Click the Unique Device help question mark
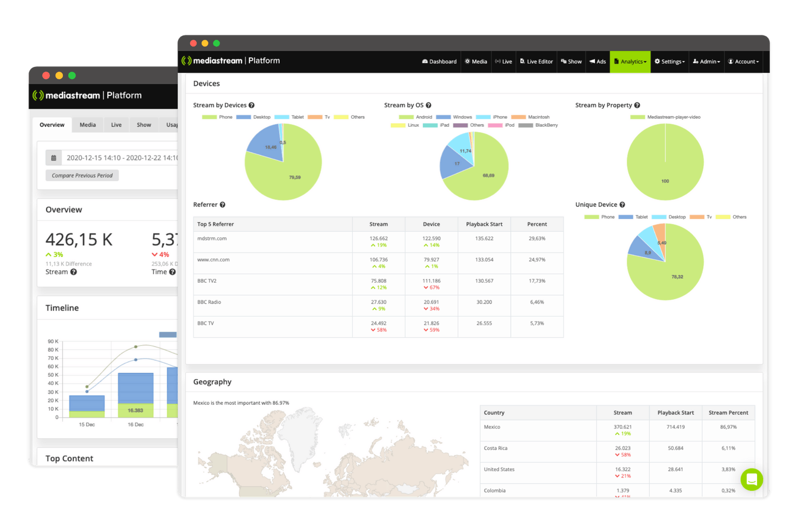The width and height of the screenshot is (798, 532). click(622, 204)
